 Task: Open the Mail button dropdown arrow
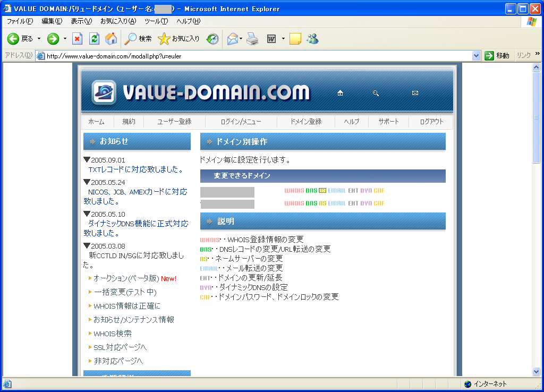[x=241, y=39]
